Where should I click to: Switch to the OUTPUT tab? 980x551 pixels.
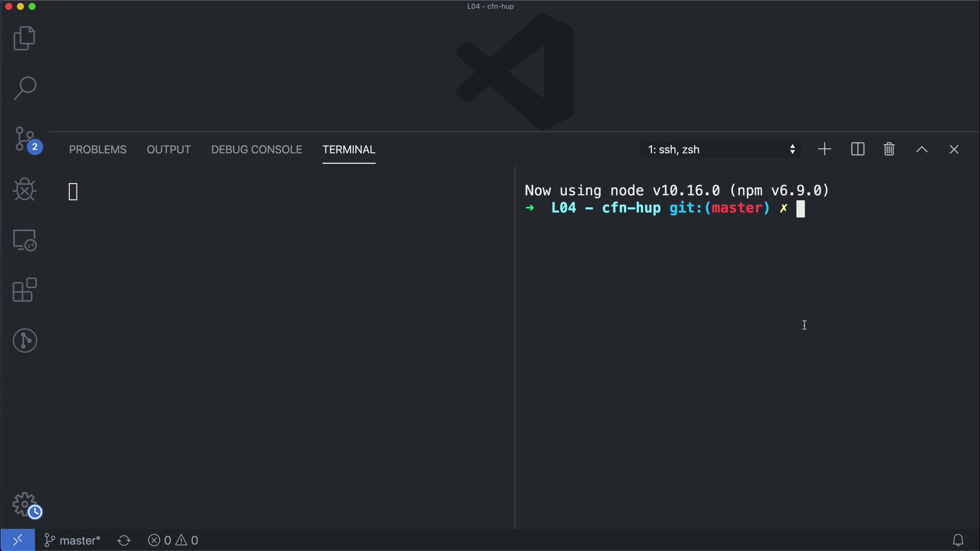point(168,149)
